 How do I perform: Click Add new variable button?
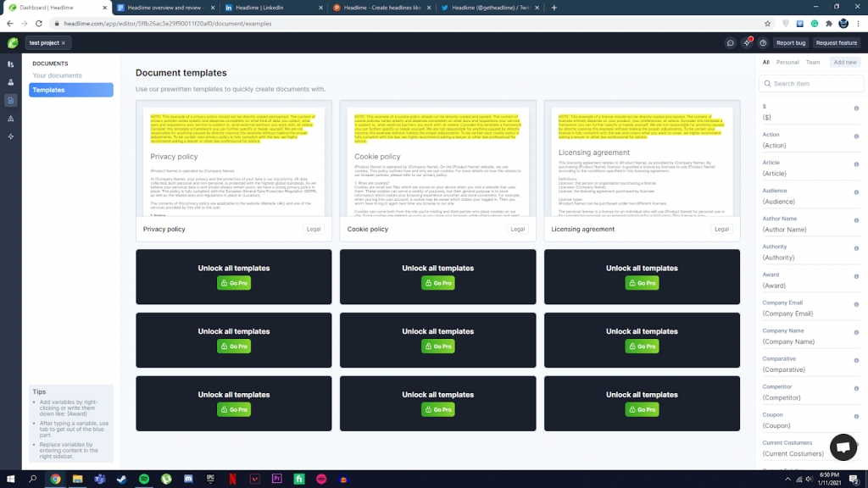point(845,63)
